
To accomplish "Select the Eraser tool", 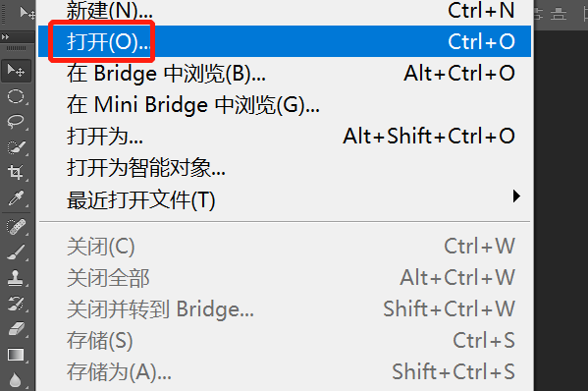I will coord(16,329).
